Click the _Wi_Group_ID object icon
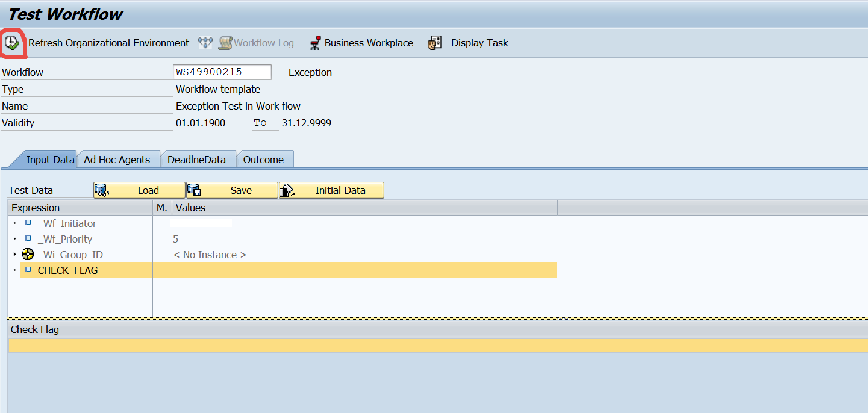This screenshot has height=413, width=868. (28, 255)
